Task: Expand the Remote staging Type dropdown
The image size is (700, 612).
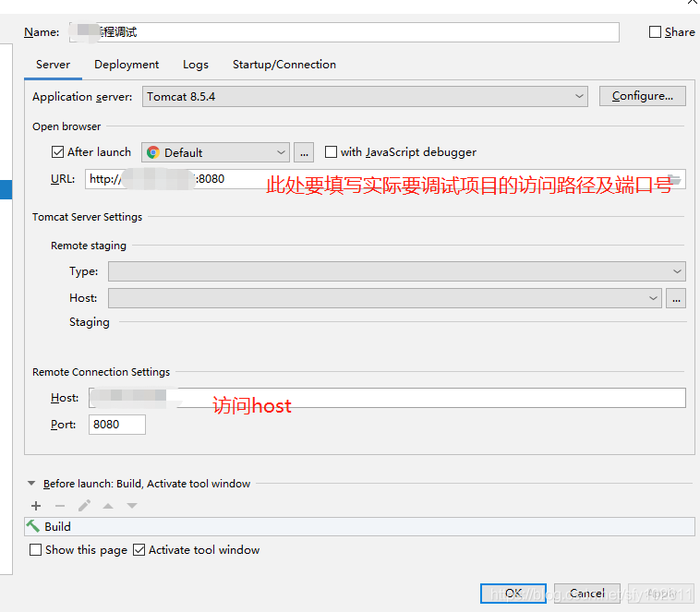Action: coord(396,271)
